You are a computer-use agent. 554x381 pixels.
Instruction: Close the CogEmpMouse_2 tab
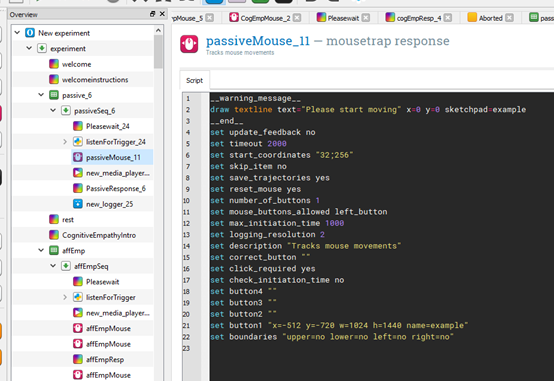tap(297, 18)
